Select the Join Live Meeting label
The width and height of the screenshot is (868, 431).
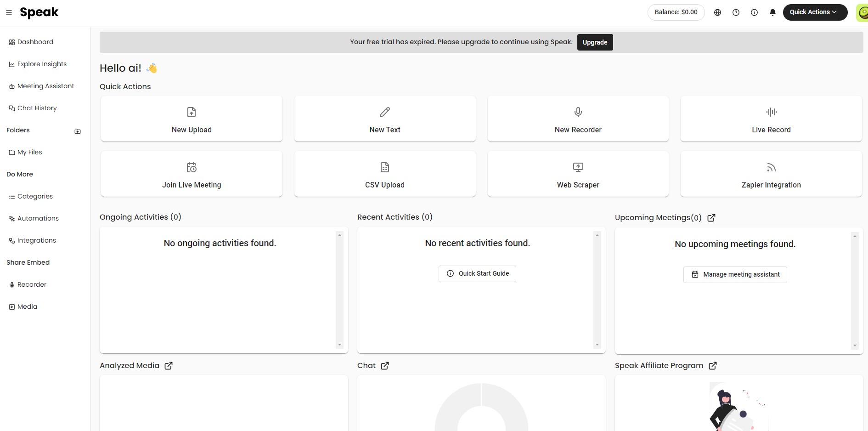[x=192, y=185]
